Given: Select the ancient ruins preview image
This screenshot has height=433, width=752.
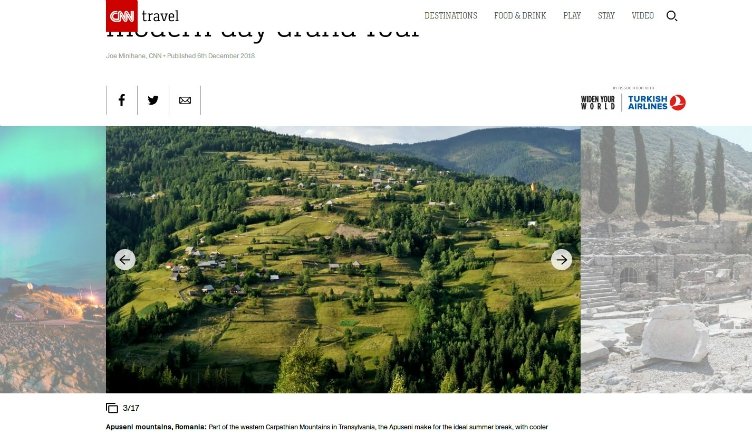Looking at the screenshot, I should click(x=666, y=259).
